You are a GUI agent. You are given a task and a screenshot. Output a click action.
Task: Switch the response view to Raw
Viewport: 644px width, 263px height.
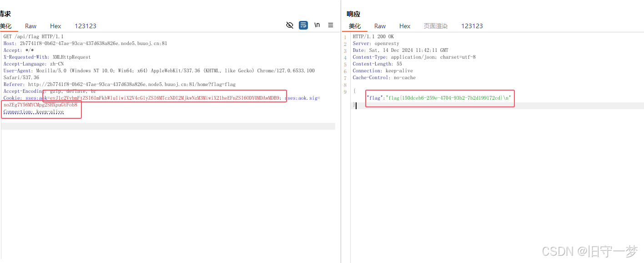tap(380, 26)
